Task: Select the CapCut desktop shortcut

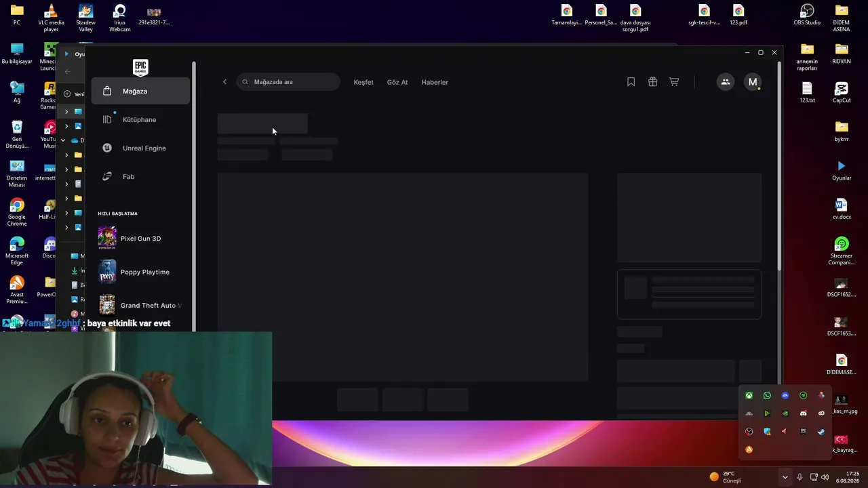Action: tap(842, 92)
